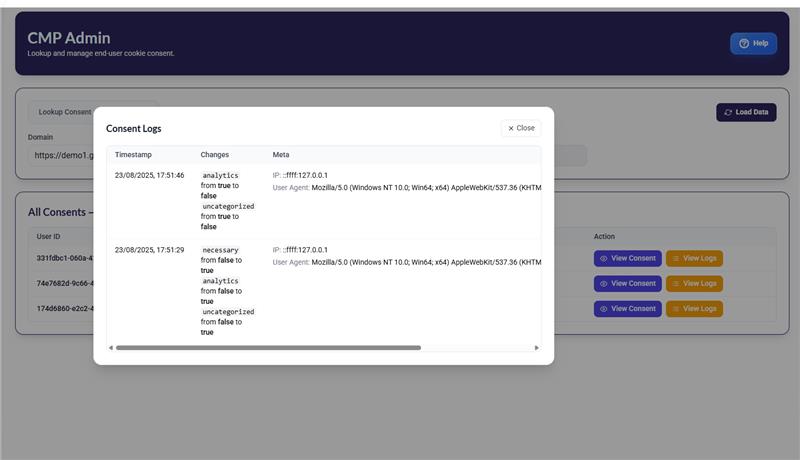Viewport: 800px width, 460px height.
Task: Click the log table left scroll arrow
Action: 111,348
